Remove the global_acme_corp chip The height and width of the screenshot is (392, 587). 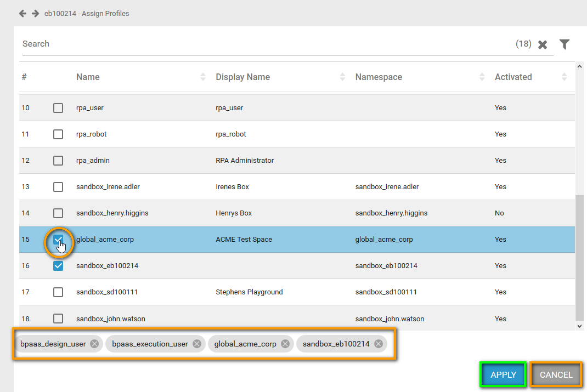click(x=285, y=344)
